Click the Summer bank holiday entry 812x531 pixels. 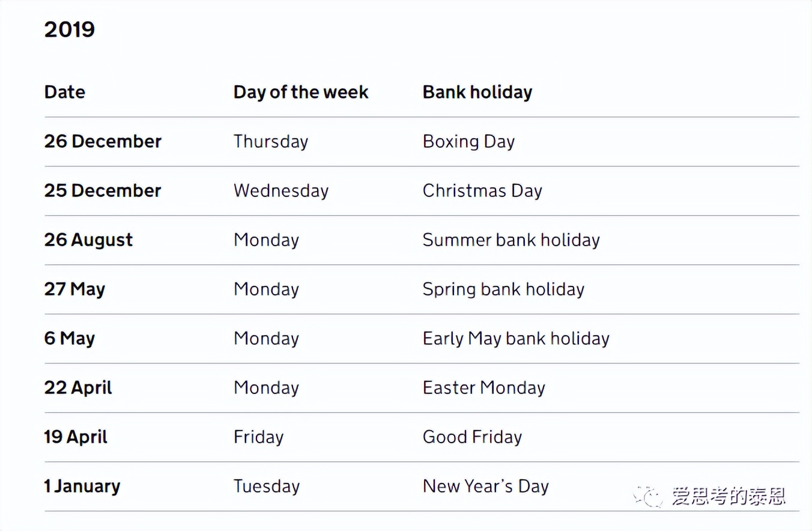511,240
